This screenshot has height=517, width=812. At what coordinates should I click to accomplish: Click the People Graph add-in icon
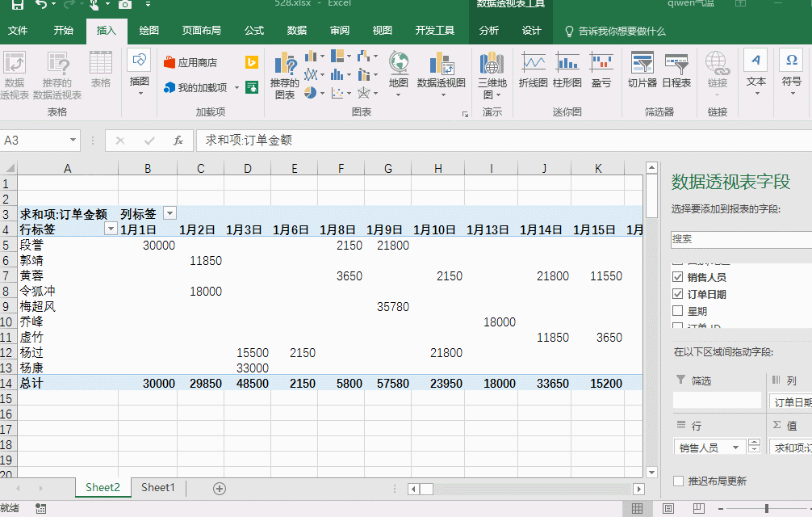coord(252,87)
